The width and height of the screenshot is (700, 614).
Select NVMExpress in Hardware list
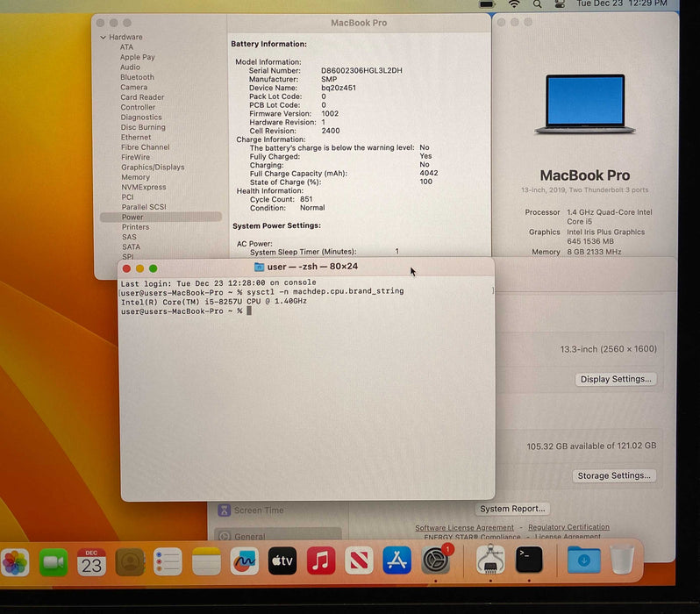pyautogui.click(x=144, y=187)
